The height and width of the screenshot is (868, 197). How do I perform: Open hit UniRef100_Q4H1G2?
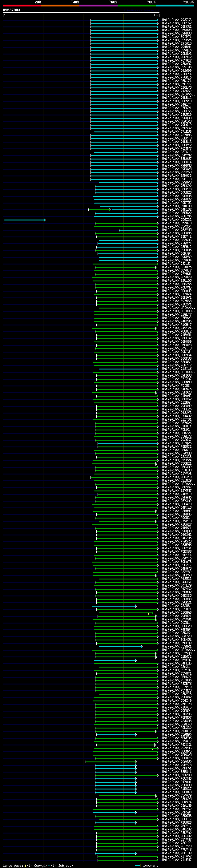177,210
